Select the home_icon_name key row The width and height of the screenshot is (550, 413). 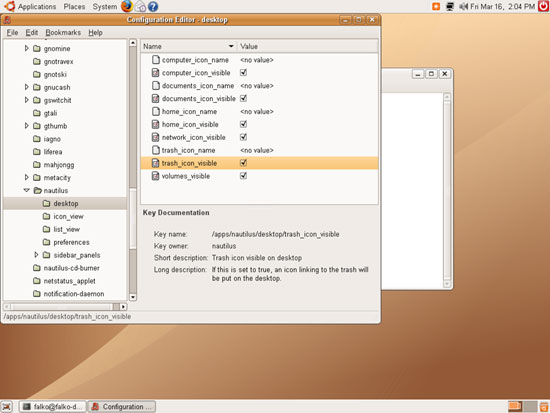click(259, 111)
